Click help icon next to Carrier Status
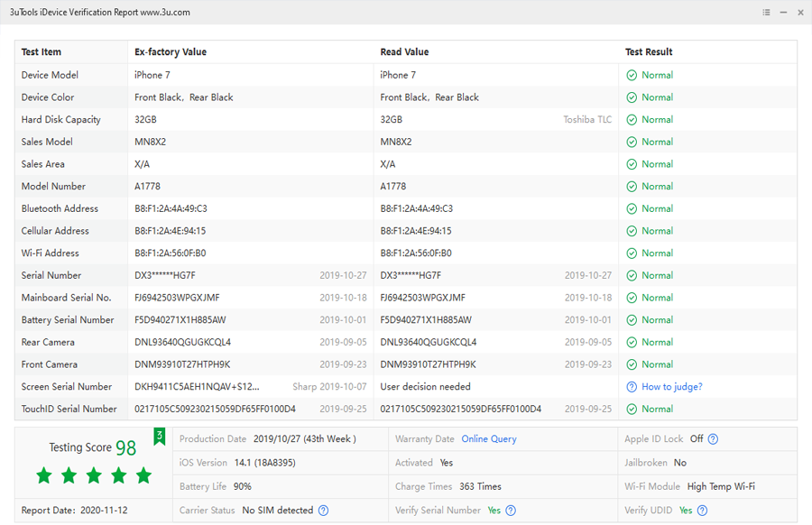 [x=323, y=511]
